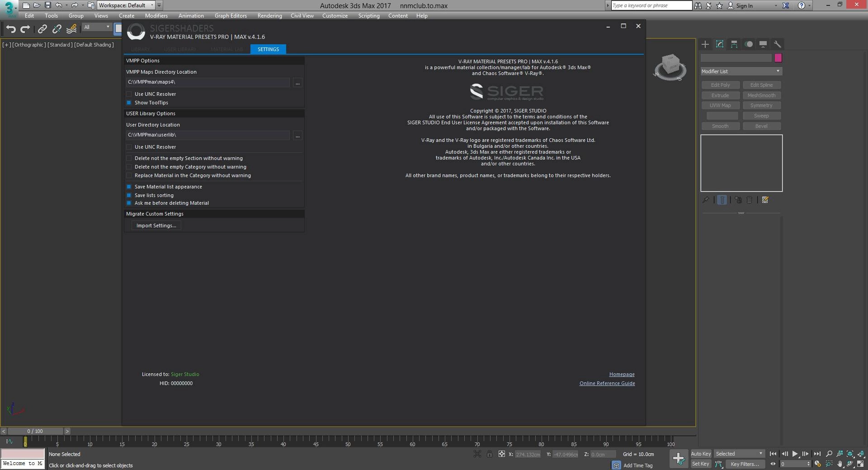Screen dimensions: 868x470
Task: Open the Selected key mode dropdown
Action: pos(739,454)
